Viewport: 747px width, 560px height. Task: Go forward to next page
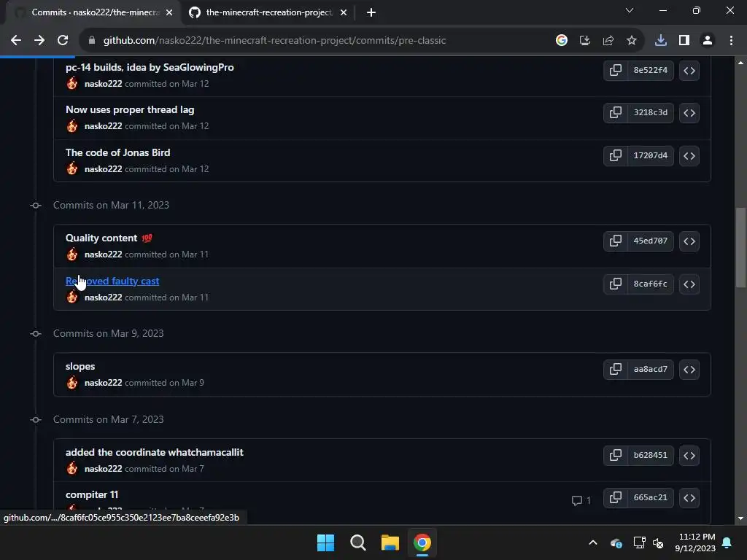[x=39, y=41]
